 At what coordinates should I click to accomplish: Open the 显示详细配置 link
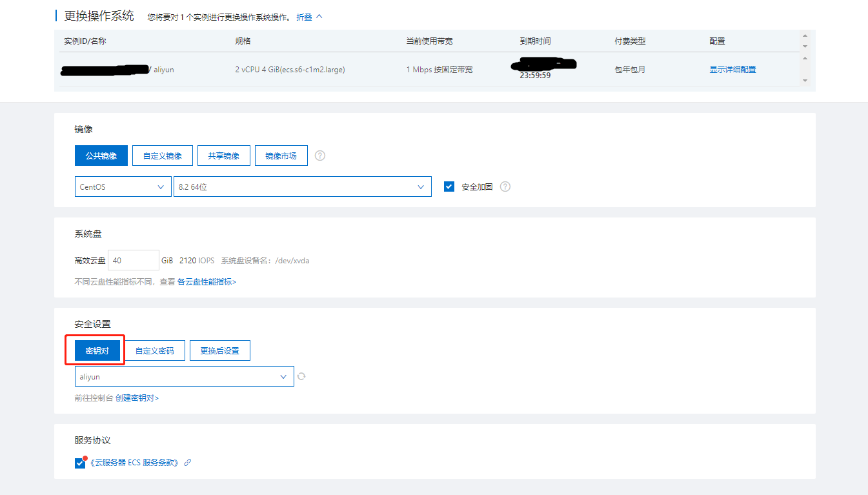coord(732,69)
